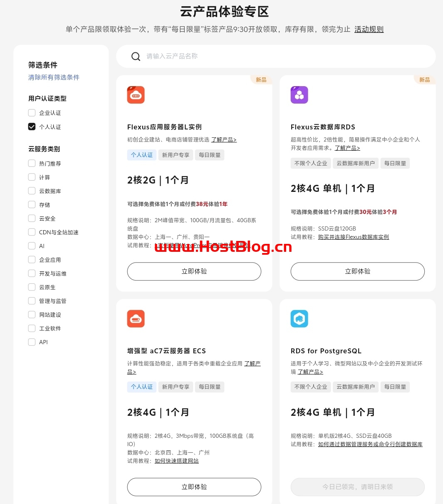The height and width of the screenshot is (504, 443).
Task: Focus the 请输入云产品名称 search field
Action: [276, 57]
